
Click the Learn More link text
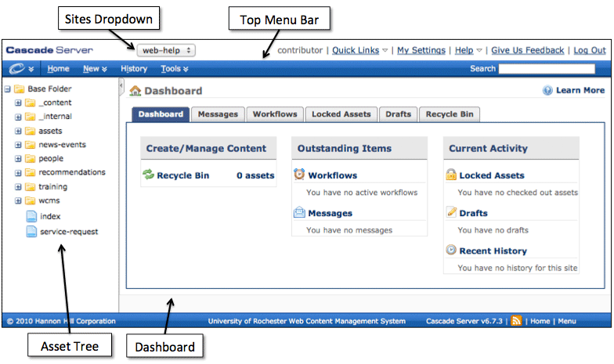pyautogui.click(x=580, y=91)
